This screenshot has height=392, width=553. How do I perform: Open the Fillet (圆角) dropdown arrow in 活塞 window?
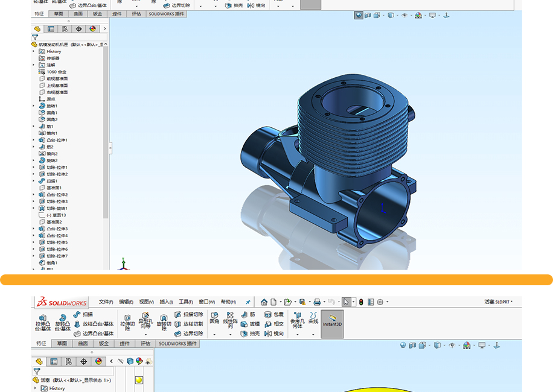pyautogui.click(x=214, y=334)
